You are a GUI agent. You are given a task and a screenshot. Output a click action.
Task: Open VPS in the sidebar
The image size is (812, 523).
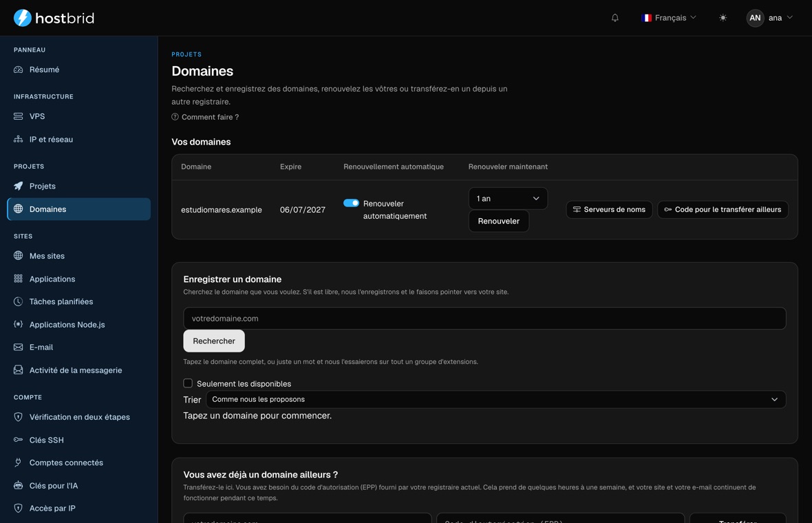point(78,116)
